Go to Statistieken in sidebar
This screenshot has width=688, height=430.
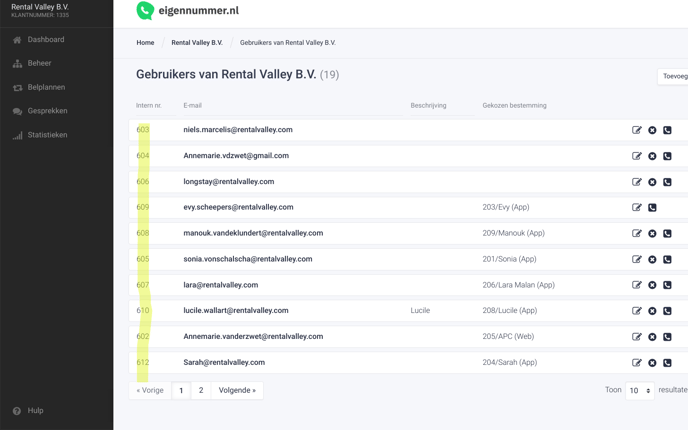pyautogui.click(x=47, y=135)
